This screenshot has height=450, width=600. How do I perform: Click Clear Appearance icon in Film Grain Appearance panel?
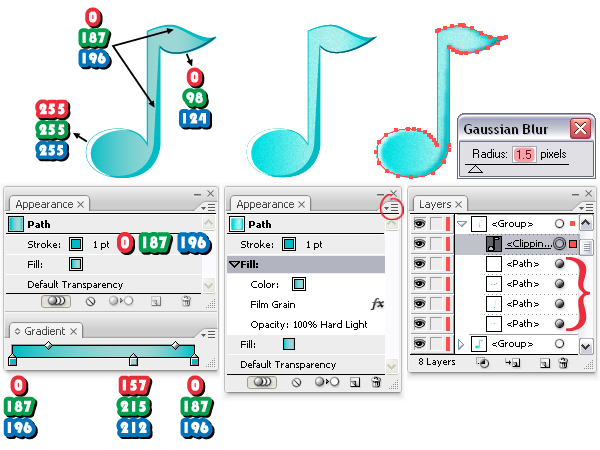[x=297, y=382]
